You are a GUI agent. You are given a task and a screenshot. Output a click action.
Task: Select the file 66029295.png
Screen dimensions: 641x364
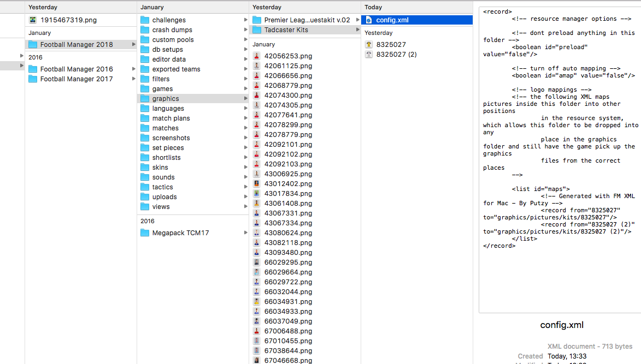pyautogui.click(x=288, y=262)
